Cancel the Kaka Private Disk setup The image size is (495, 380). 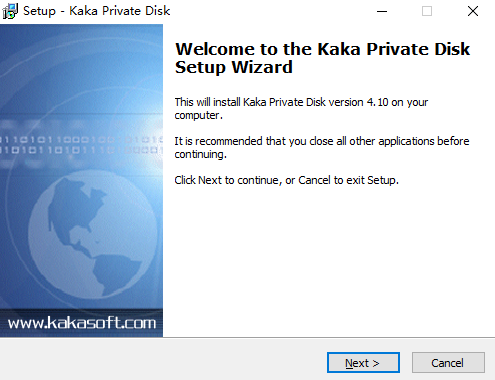(x=448, y=363)
